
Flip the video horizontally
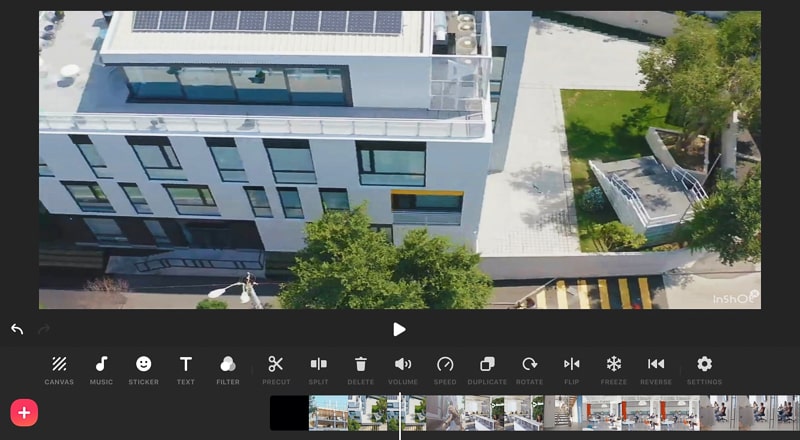pyautogui.click(x=571, y=370)
